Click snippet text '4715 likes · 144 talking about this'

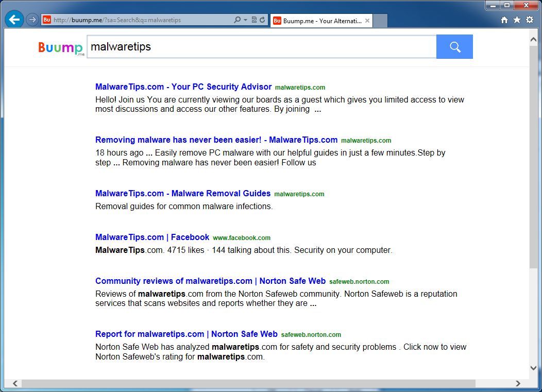pyautogui.click(x=229, y=250)
